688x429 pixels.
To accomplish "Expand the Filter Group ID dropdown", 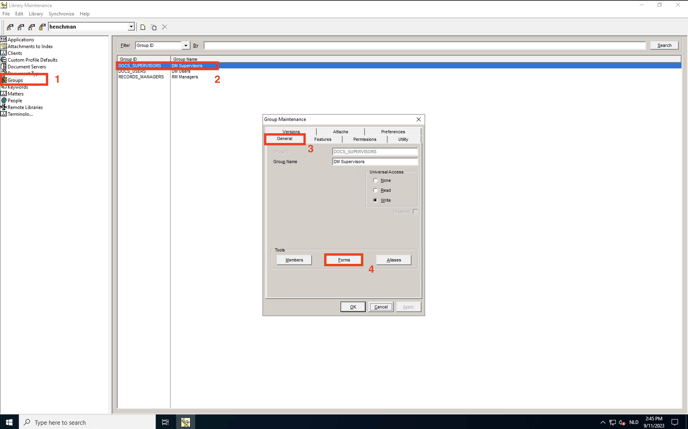I will point(185,45).
